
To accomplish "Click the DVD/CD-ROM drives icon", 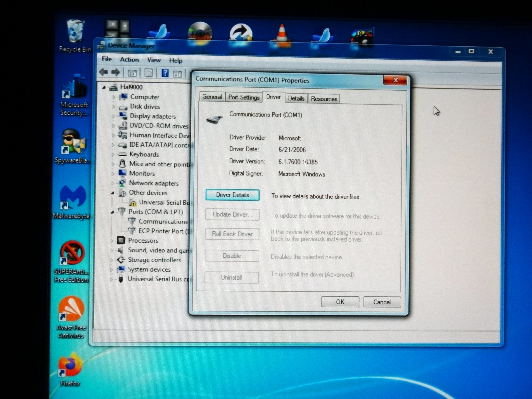I will [123, 125].
